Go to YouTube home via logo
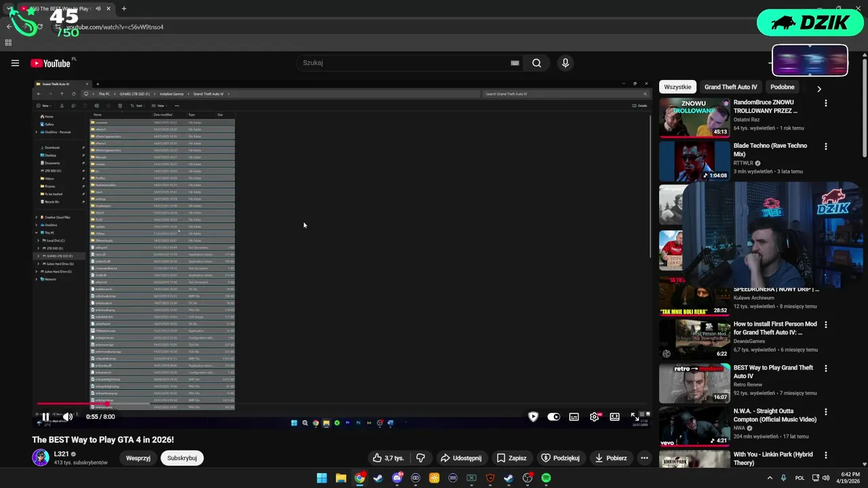 51,63
